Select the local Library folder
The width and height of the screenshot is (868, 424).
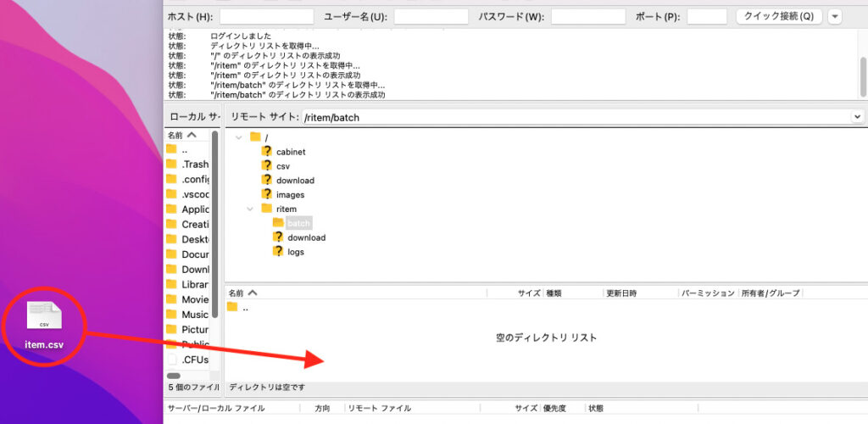click(187, 285)
